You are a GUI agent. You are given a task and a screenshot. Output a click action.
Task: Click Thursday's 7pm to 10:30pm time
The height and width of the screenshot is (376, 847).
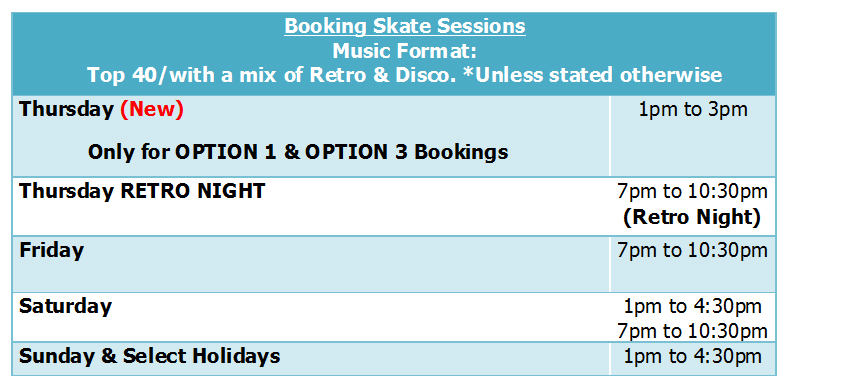click(693, 191)
